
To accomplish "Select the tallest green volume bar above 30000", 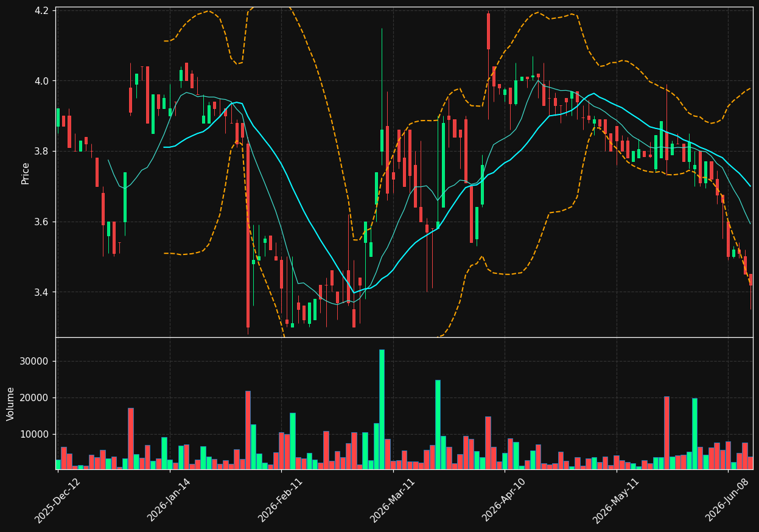I will coord(382,409).
